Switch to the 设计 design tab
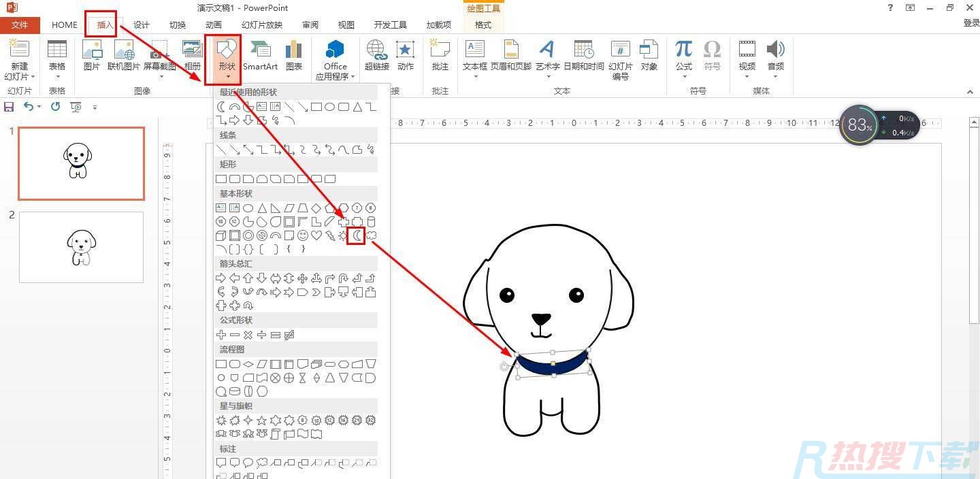Image resolution: width=980 pixels, height=479 pixels. [x=141, y=24]
